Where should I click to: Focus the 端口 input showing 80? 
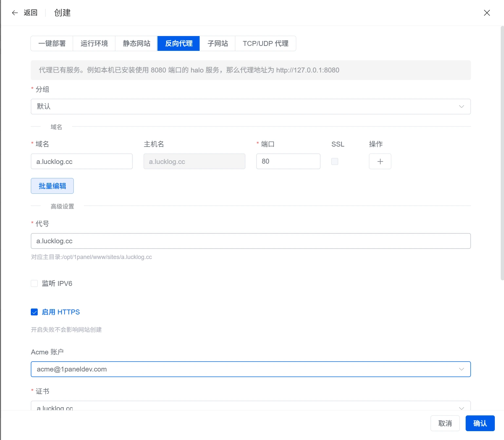[x=288, y=161]
